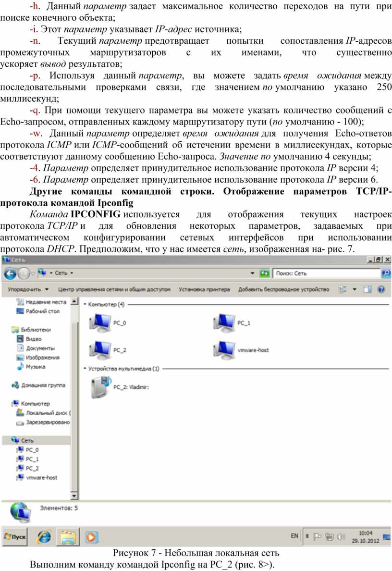Open Недавние места in the sidebar
392x571 pixels.
41,302
